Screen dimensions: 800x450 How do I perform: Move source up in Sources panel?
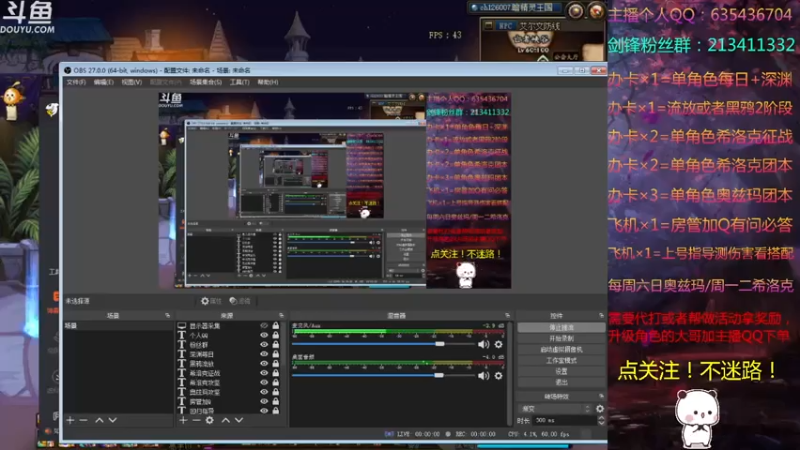pyautogui.click(x=225, y=420)
